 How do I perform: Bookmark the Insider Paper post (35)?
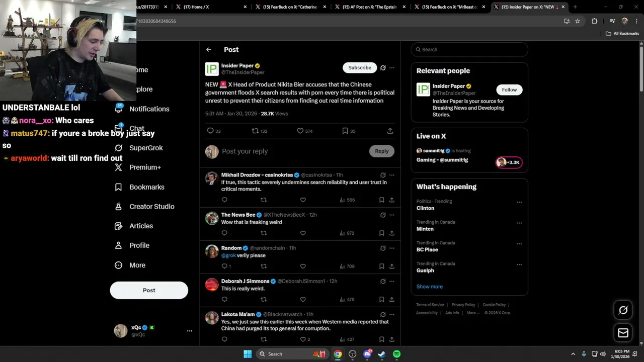click(349, 131)
